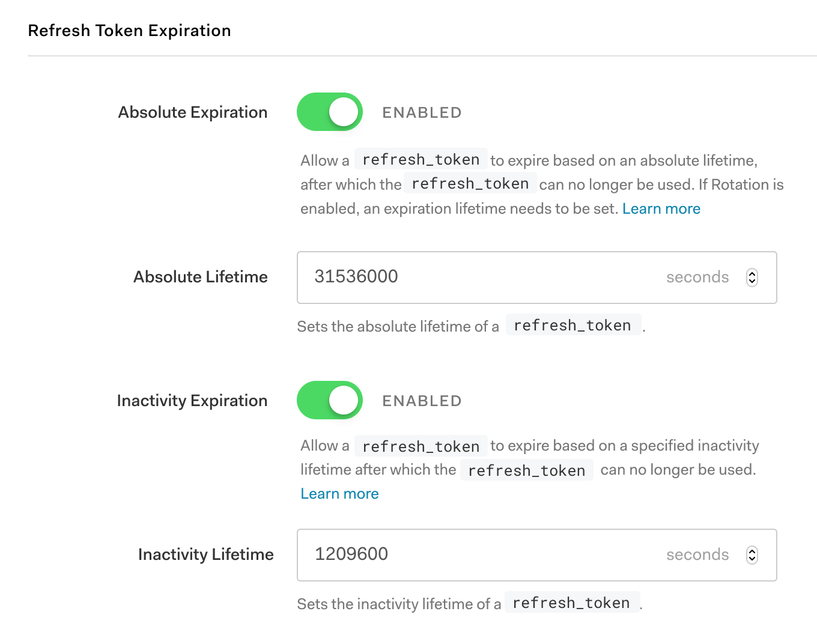Increase Absolute Lifetime with the up arrow

(x=752, y=273)
